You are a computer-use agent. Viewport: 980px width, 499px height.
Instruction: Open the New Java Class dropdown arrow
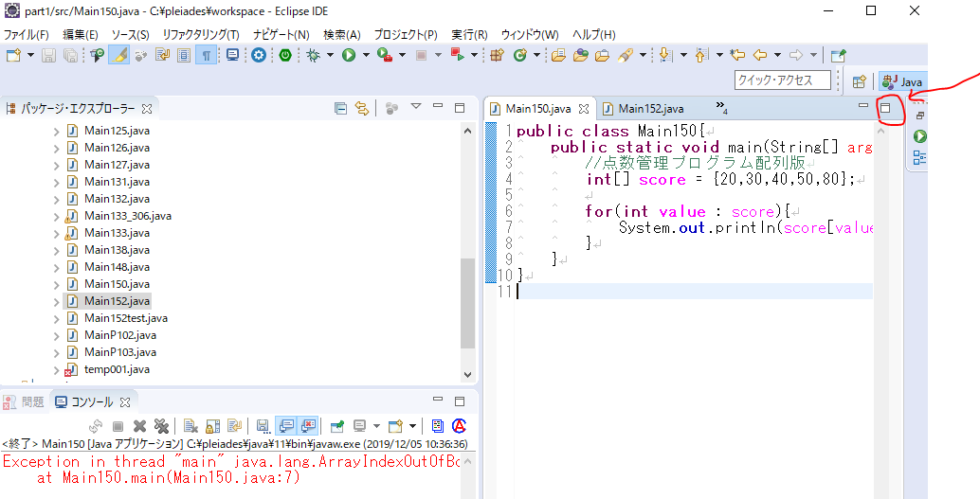click(536, 55)
